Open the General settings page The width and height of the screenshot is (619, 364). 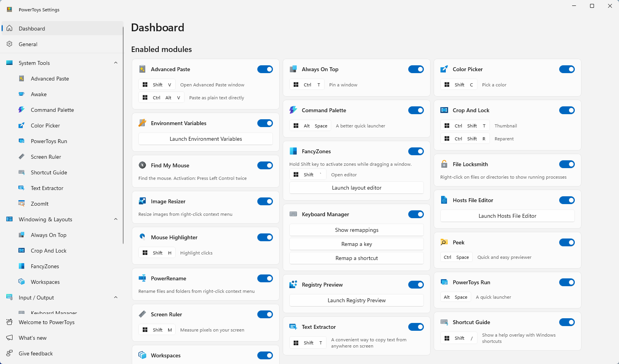tap(28, 44)
